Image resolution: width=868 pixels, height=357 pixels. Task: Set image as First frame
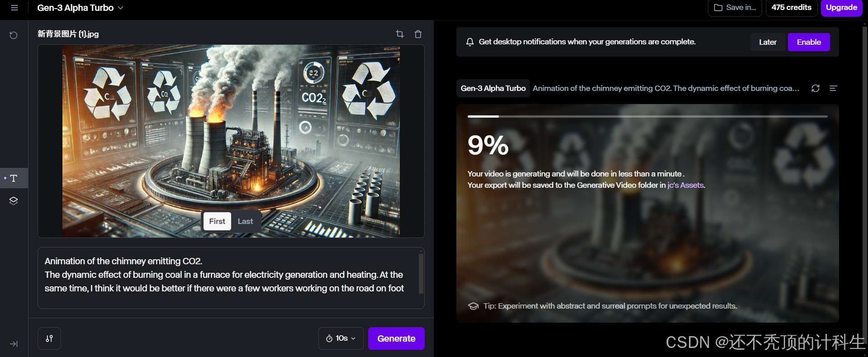click(x=217, y=221)
